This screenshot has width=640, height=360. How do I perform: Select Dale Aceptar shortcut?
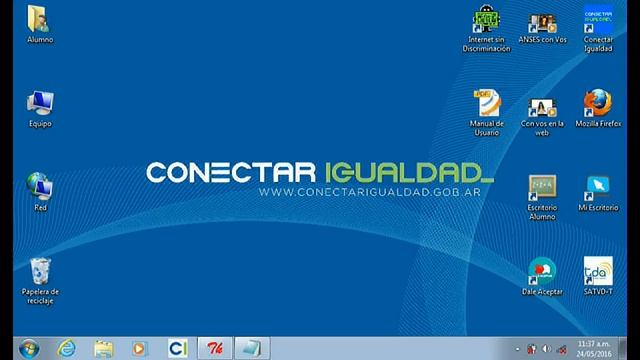542,276
